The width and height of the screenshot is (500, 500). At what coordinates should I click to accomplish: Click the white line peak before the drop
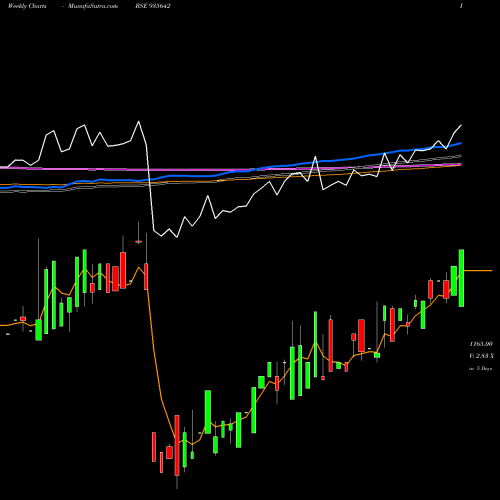tap(139, 122)
